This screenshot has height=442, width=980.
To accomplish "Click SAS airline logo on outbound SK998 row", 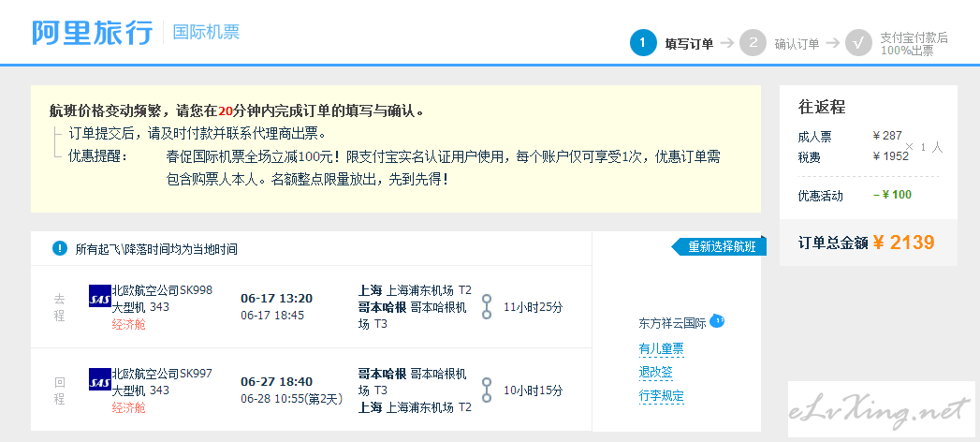I will pos(100,296).
